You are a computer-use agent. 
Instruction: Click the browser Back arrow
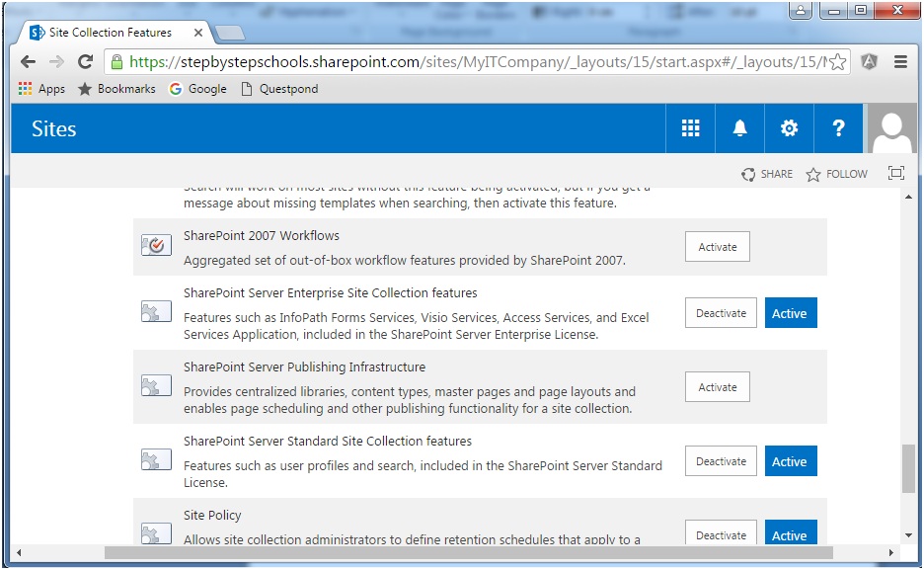[x=29, y=62]
